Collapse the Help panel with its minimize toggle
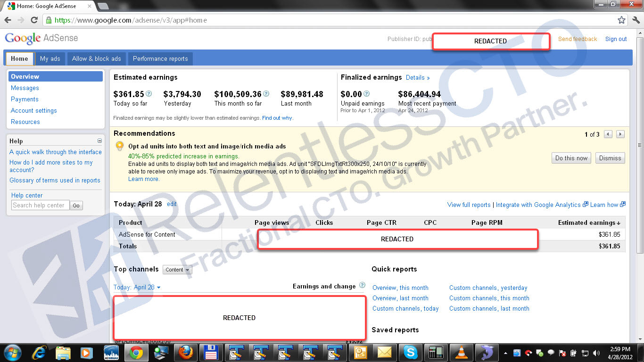The height and width of the screenshot is (362, 644). tap(99, 140)
